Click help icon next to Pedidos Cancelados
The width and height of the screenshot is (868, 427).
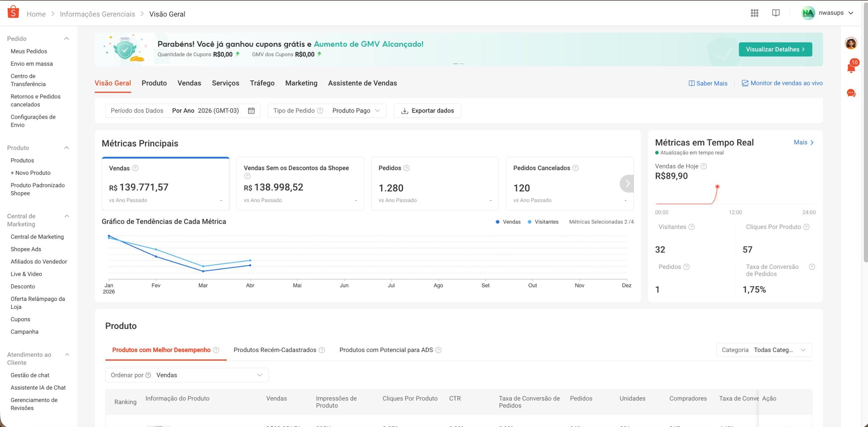click(x=576, y=168)
